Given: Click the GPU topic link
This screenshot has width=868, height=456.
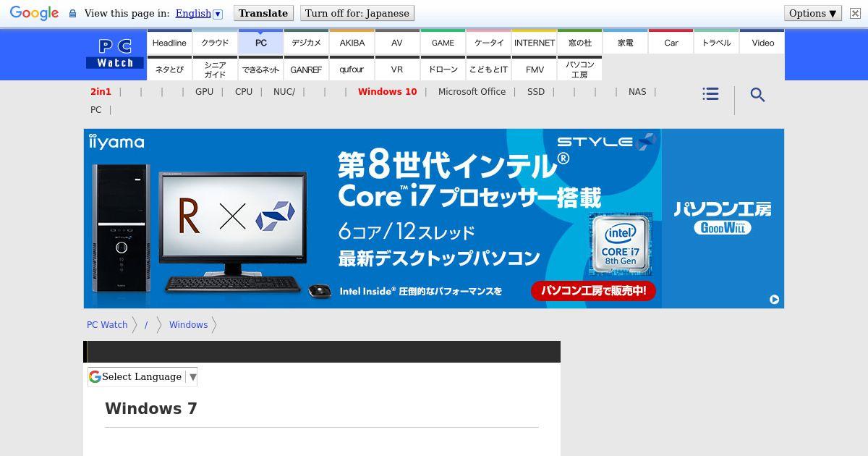Looking at the screenshot, I should [x=204, y=92].
